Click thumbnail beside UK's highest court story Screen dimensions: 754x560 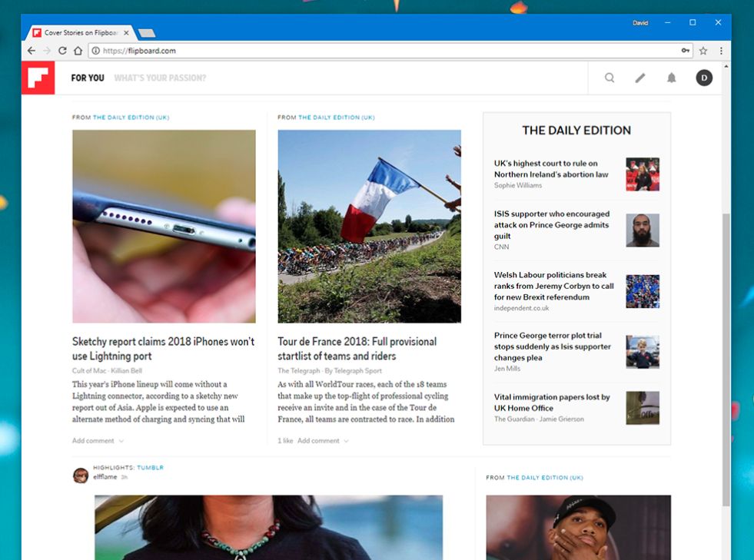click(643, 174)
